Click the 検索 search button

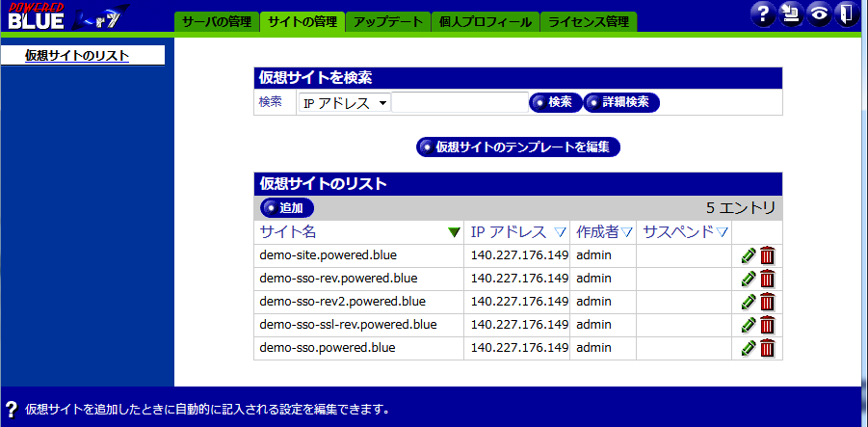tap(556, 102)
